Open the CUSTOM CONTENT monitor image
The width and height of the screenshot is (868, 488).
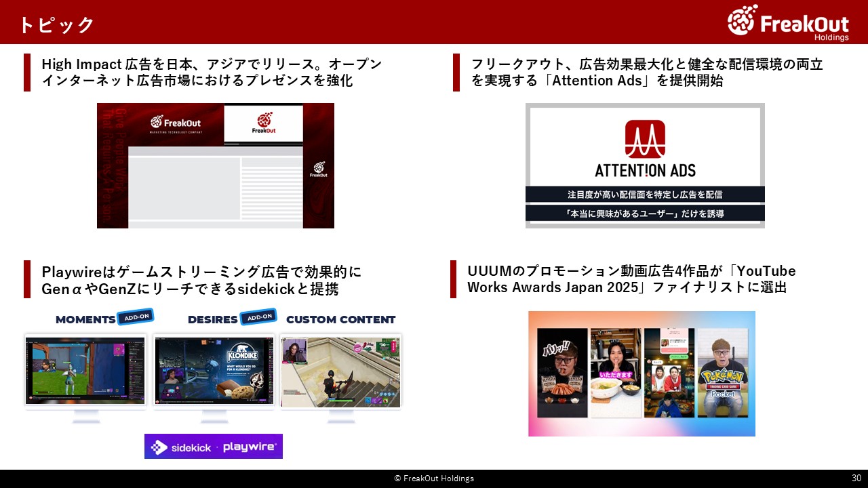(340, 371)
